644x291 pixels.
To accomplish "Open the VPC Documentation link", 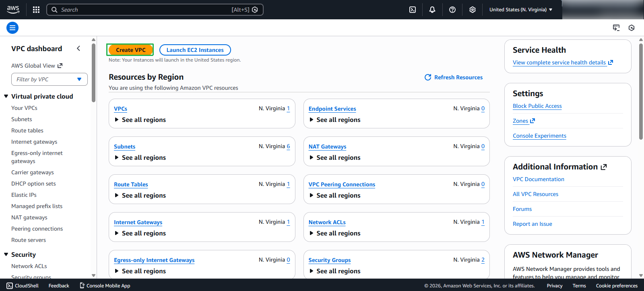I will [x=539, y=179].
